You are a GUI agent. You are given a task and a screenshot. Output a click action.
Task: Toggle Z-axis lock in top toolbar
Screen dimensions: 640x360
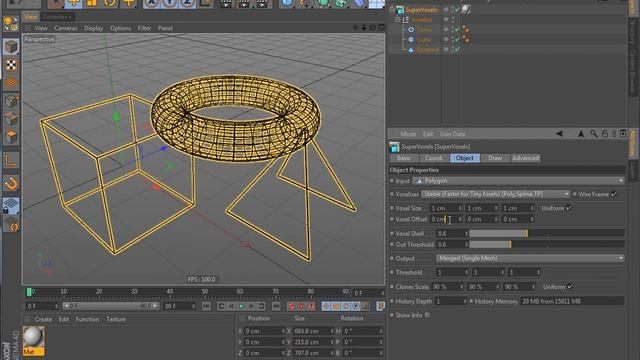pyautogui.click(x=187, y=3)
